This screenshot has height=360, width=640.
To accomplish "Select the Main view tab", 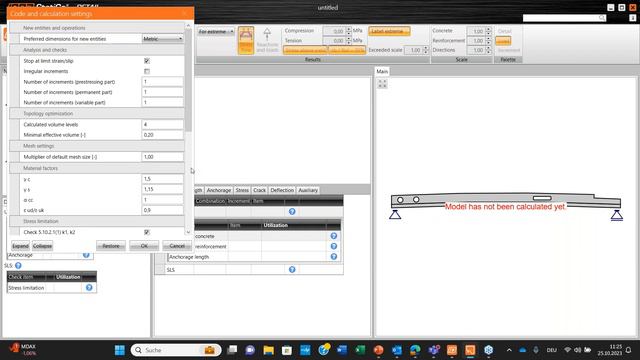I will pos(382,71).
